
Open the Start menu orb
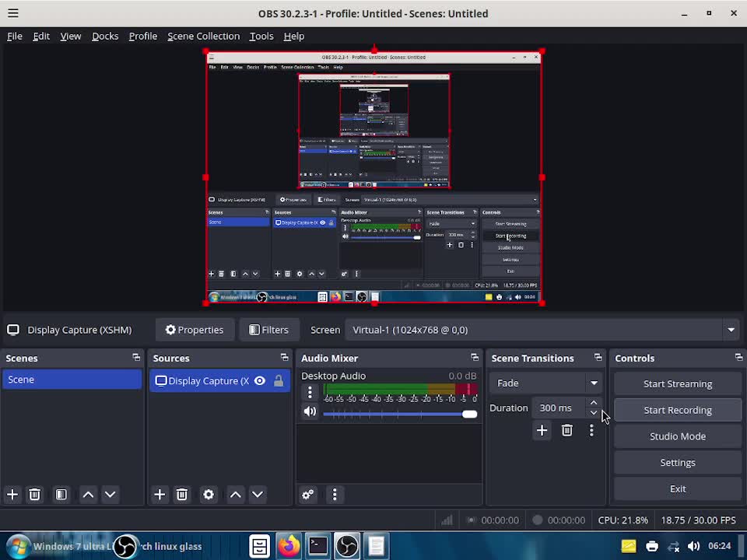click(18, 546)
